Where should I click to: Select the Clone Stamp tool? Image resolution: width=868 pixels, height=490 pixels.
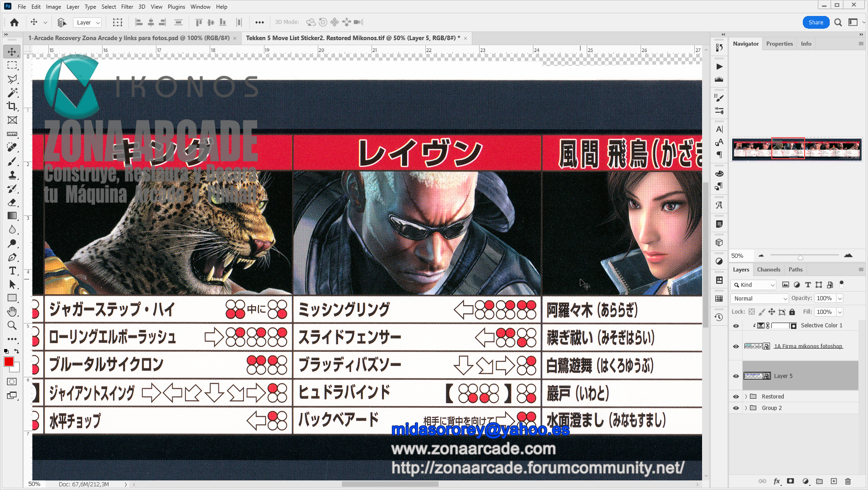12,175
